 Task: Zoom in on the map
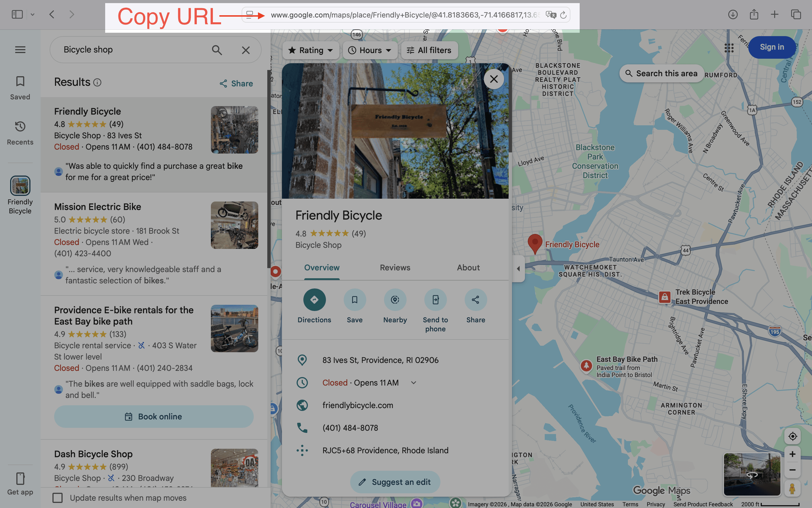793,454
